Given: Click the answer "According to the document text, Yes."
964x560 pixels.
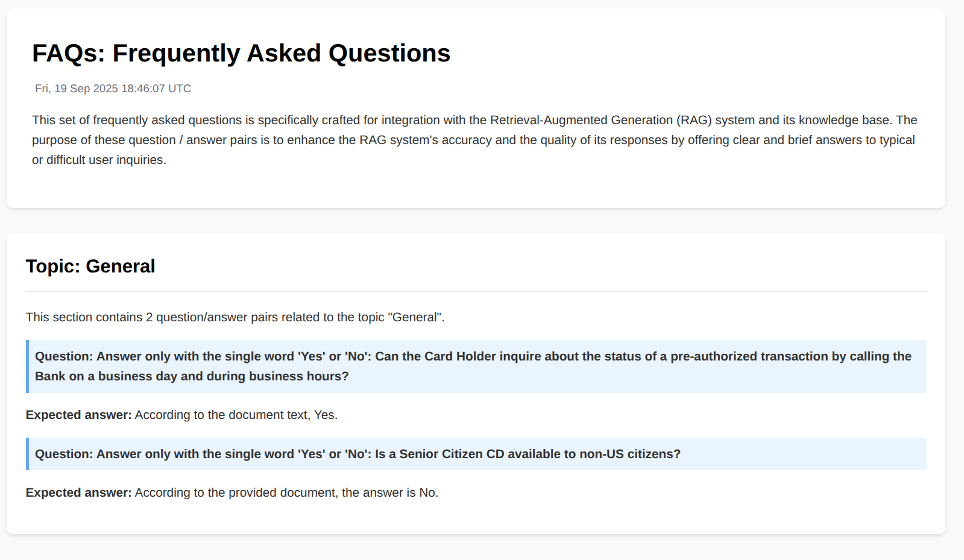Looking at the screenshot, I should pyautogui.click(x=236, y=415).
